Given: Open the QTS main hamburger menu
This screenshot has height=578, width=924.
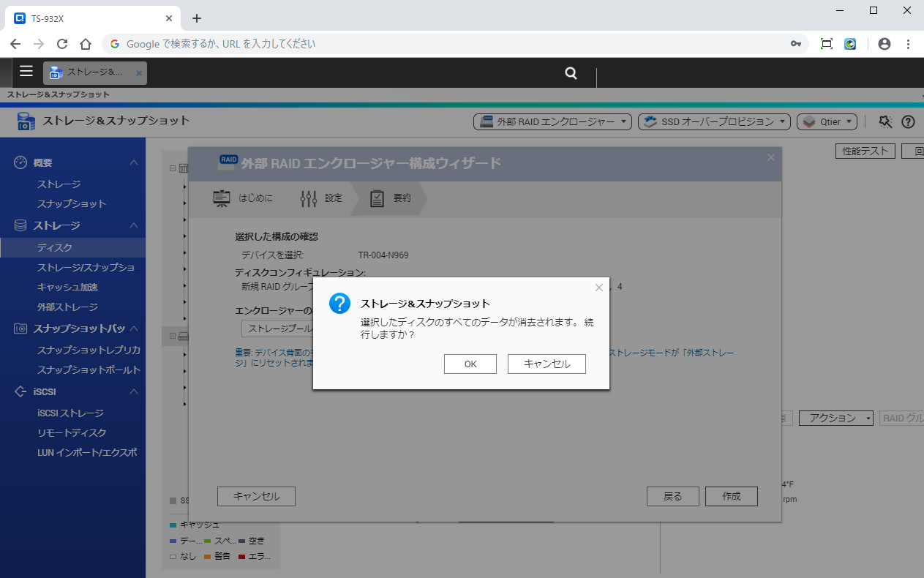Looking at the screenshot, I should click(x=26, y=71).
